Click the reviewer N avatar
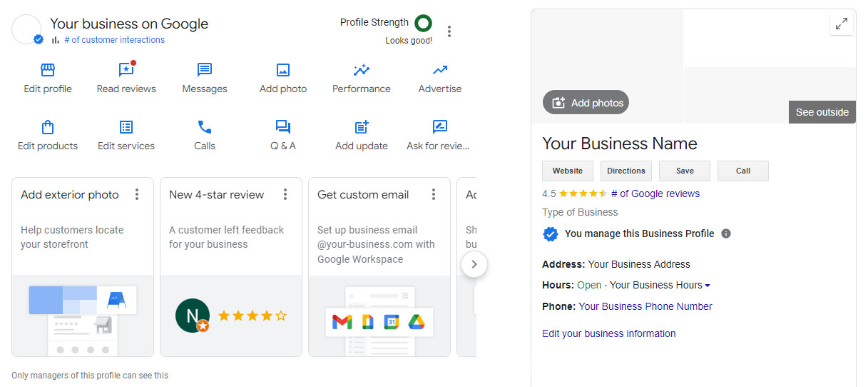 tap(192, 316)
